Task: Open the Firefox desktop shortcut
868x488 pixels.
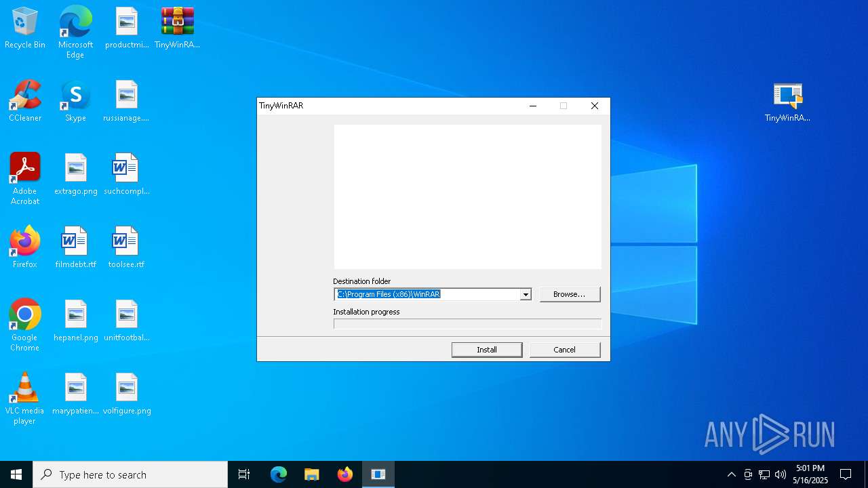Action: click(x=25, y=247)
